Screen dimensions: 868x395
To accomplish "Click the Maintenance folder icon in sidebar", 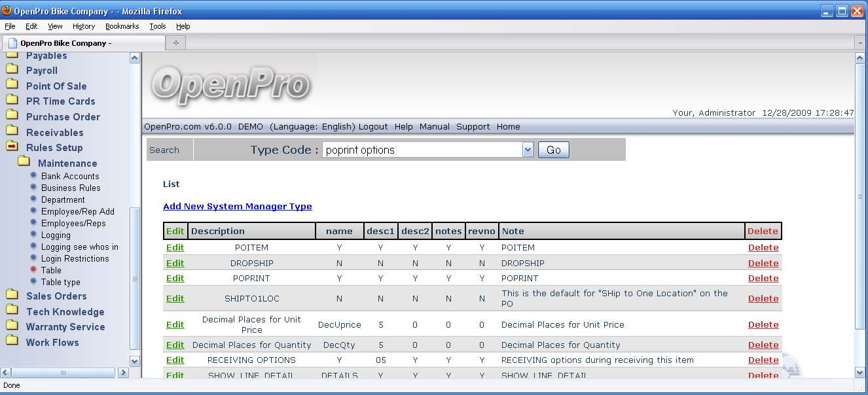I will (24, 162).
